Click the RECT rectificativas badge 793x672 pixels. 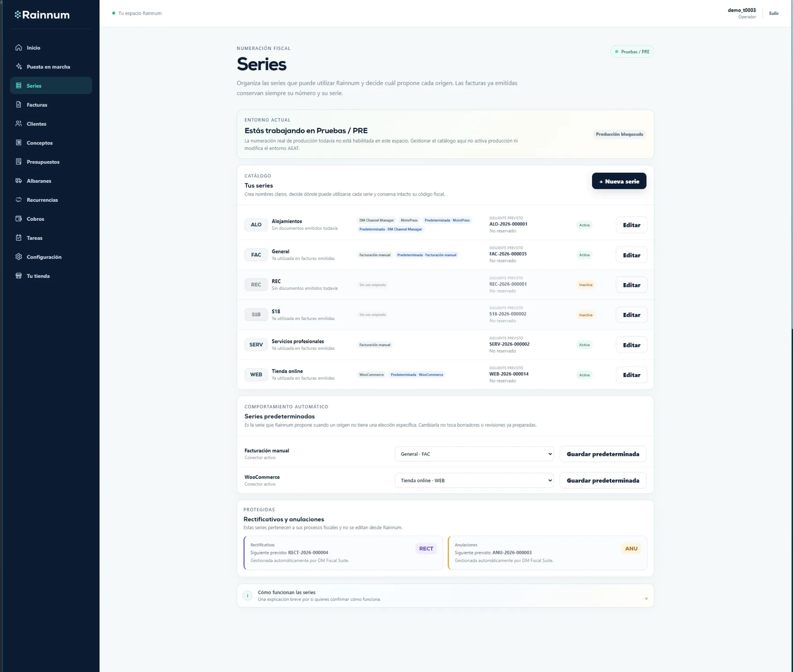pos(426,549)
